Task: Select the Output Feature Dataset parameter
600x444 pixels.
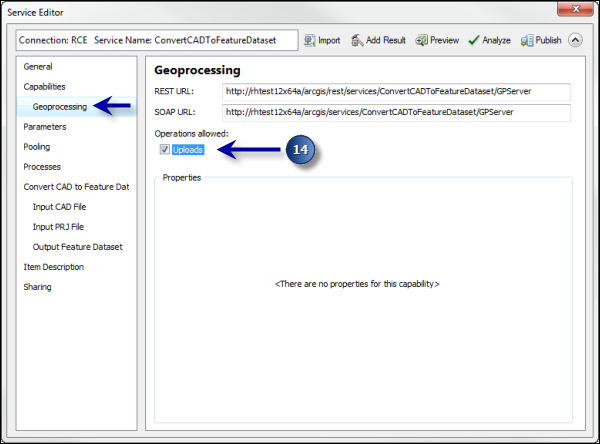Action: [78, 247]
